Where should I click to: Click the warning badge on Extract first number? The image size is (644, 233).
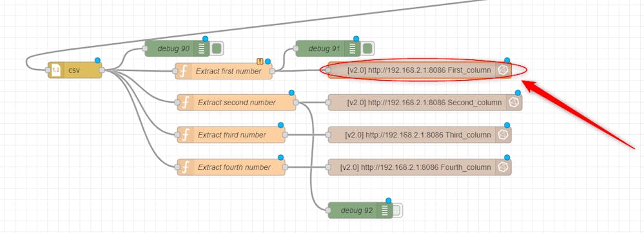pyautogui.click(x=260, y=61)
